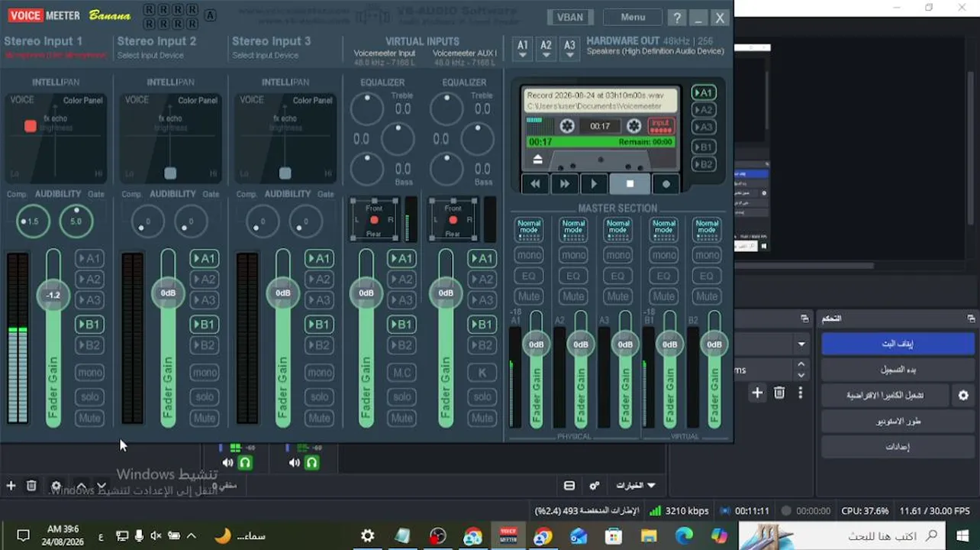Rewind the Voicemeeter cassette recorder
This screenshot has height=550, width=980.
tap(536, 183)
